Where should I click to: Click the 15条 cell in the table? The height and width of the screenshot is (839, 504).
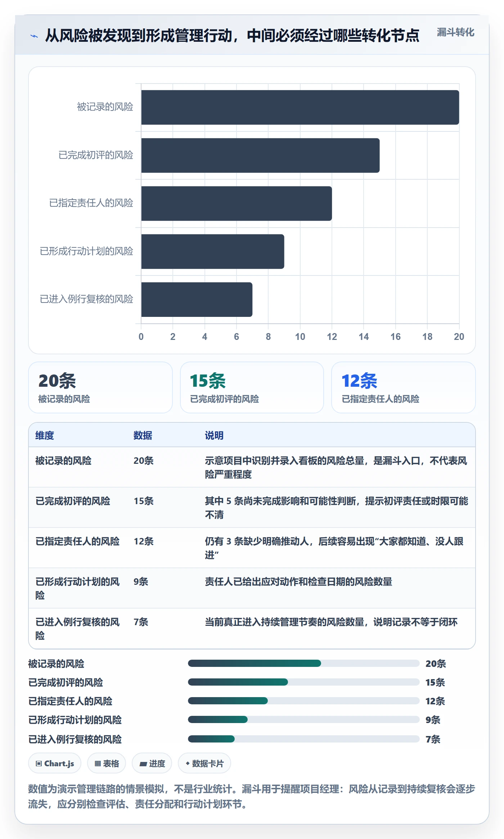[x=144, y=501]
